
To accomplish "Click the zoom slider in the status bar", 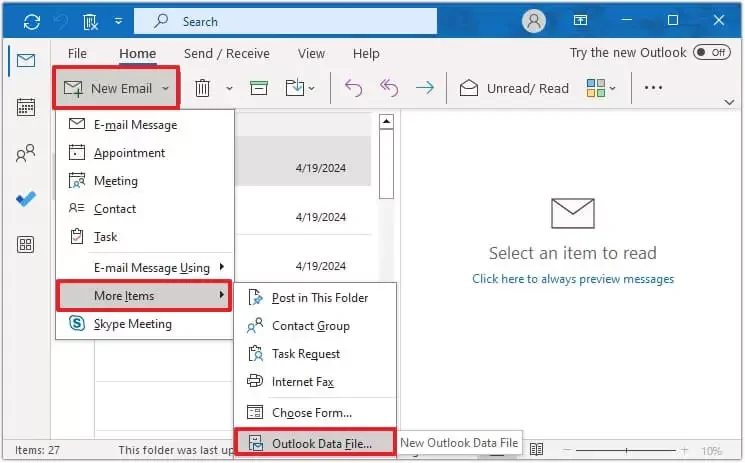I will click(x=626, y=450).
